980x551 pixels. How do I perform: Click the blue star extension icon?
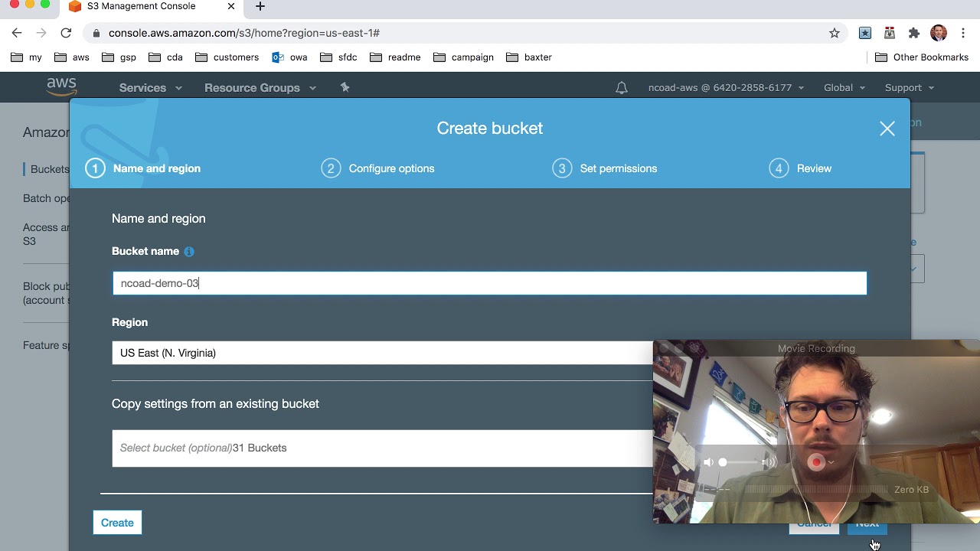click(x=864, y=33)
